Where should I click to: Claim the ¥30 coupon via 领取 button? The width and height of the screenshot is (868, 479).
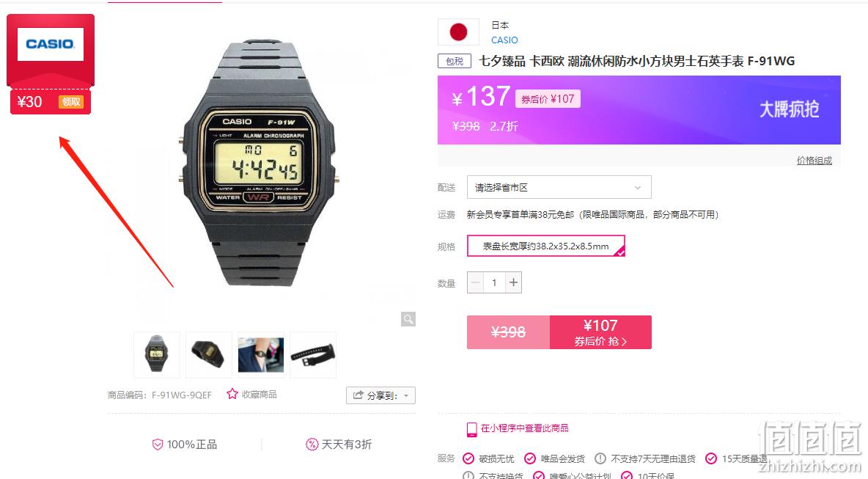pyautogui.click(x=71, y=102)
